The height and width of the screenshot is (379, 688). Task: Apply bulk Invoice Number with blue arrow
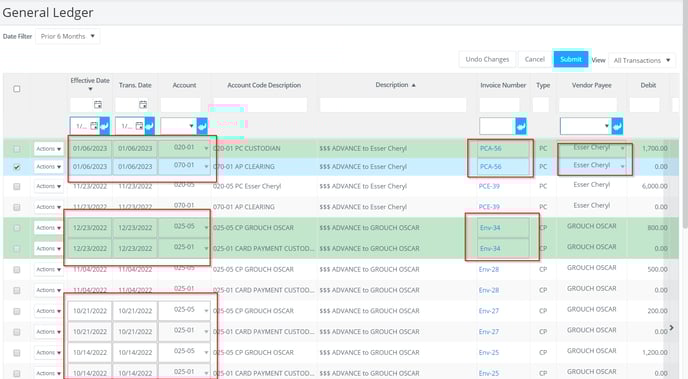[x=521, y=126]
